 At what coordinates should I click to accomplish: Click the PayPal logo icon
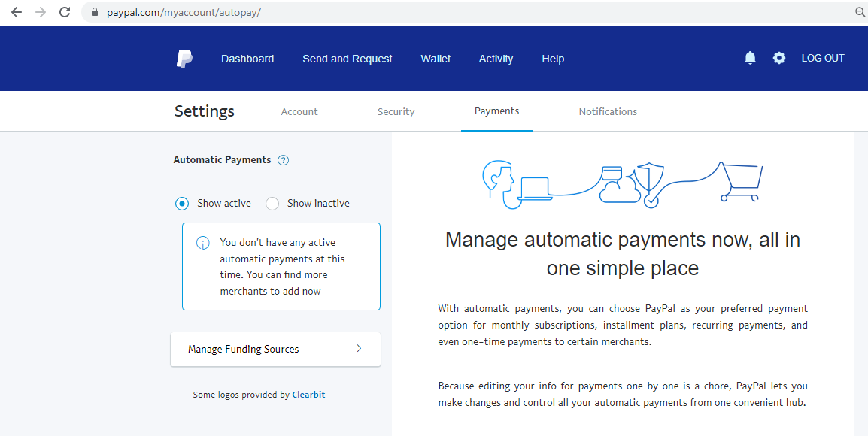point(184,58)
